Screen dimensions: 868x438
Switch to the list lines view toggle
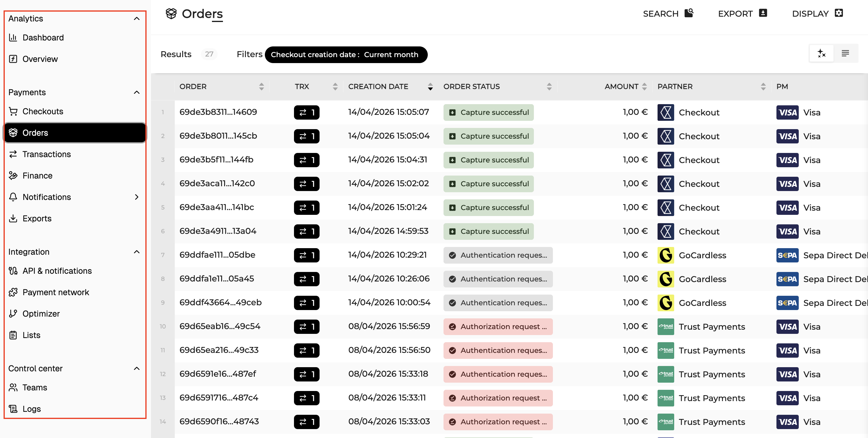[845, 53]
